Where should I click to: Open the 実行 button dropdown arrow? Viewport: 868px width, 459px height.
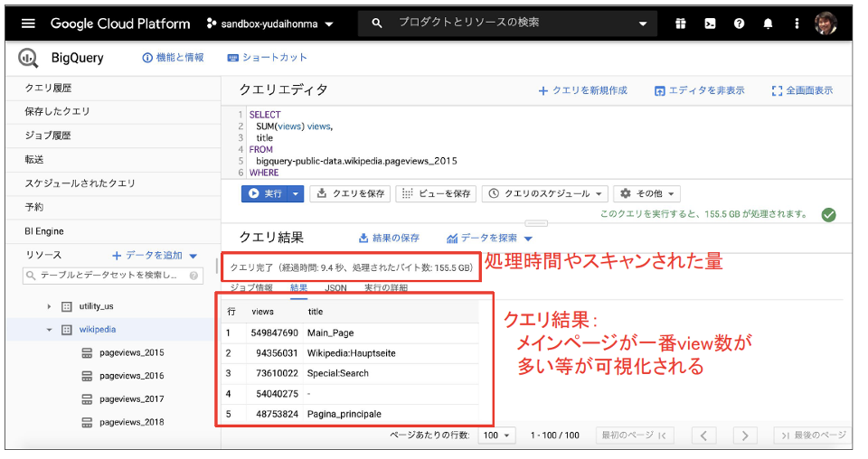[x=296, y=193]
